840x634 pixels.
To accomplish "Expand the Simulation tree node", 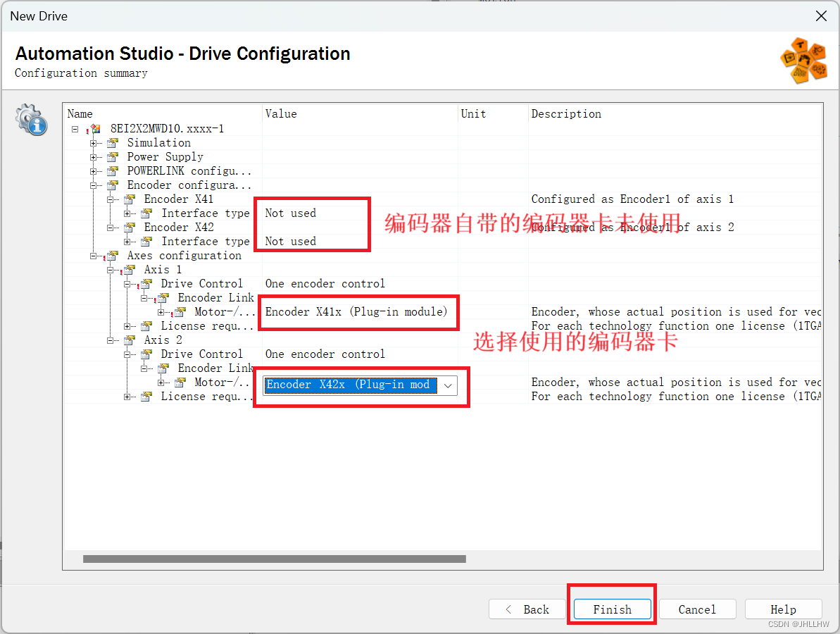I will (x=94, y=142).
